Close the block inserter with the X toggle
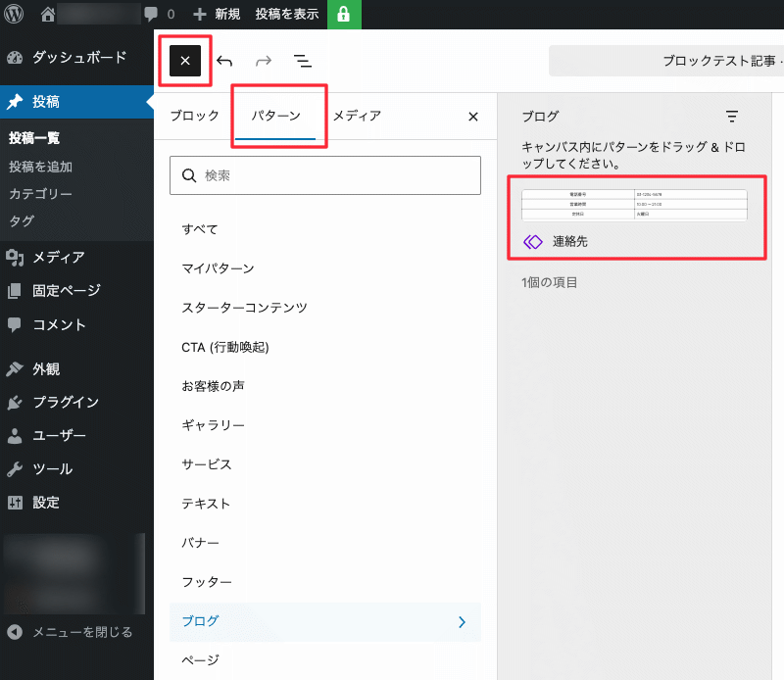Viewport: 784px width, 680px height. pyautogui.click(x=184, y=60)
